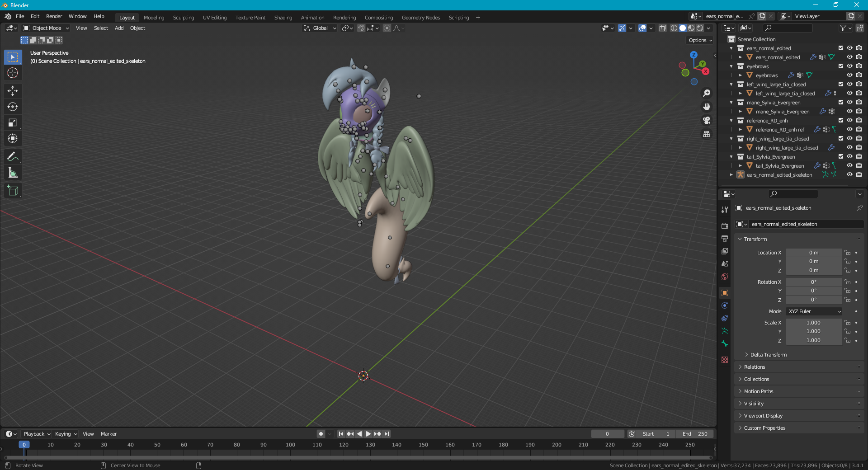868x470 pixels.
Task: Activate the Rotate tool
Action: [x=13, y=107]
